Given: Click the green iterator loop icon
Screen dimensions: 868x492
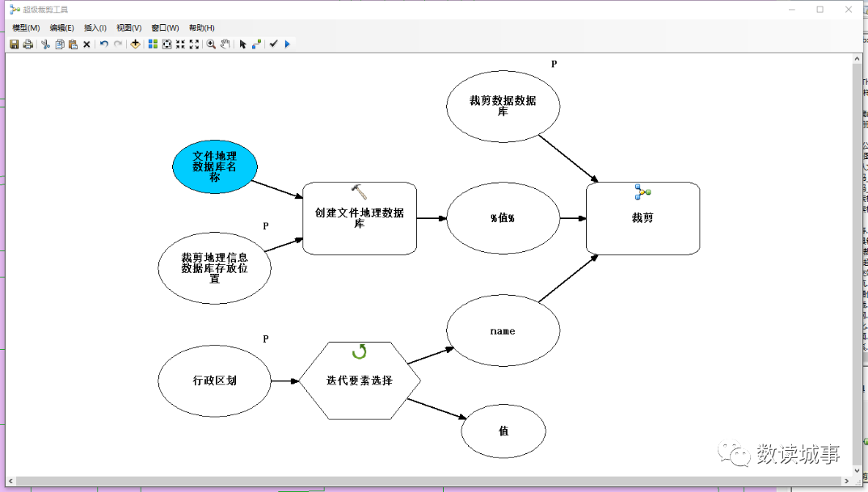Looking at the screenshot, I should (x=360, y=351).
